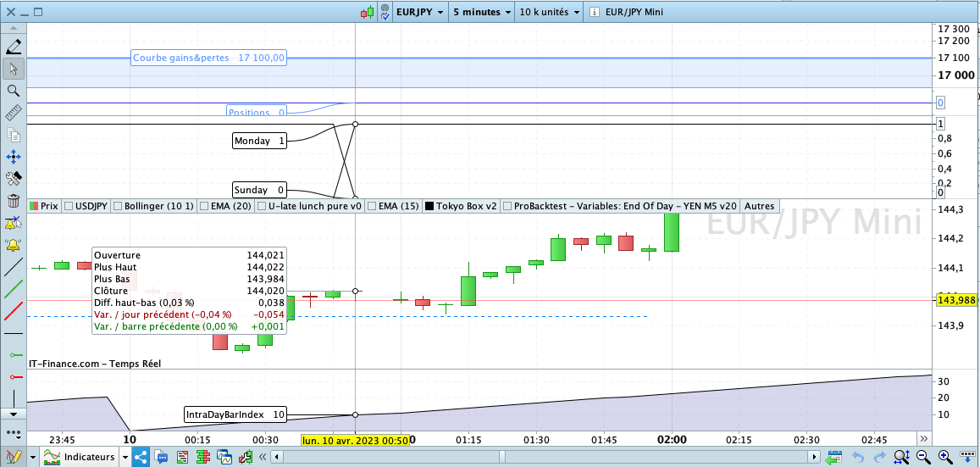Expand the left toolbar scroll-down arrow
980x467 pixels.
point(13,414)
